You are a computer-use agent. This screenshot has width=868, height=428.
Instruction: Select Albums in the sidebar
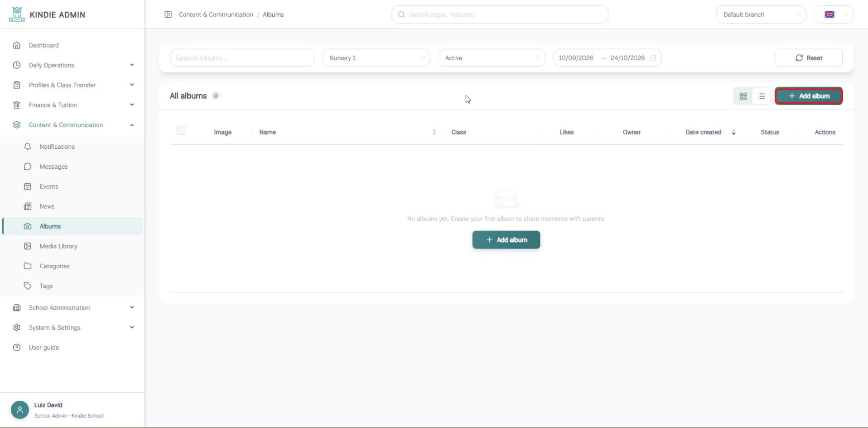click(72, 226)
